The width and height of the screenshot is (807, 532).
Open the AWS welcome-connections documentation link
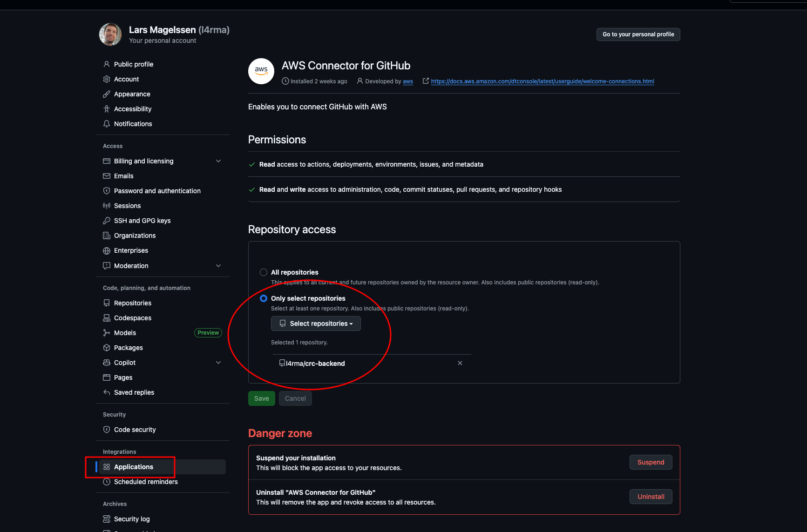click(x=543, y=81)
